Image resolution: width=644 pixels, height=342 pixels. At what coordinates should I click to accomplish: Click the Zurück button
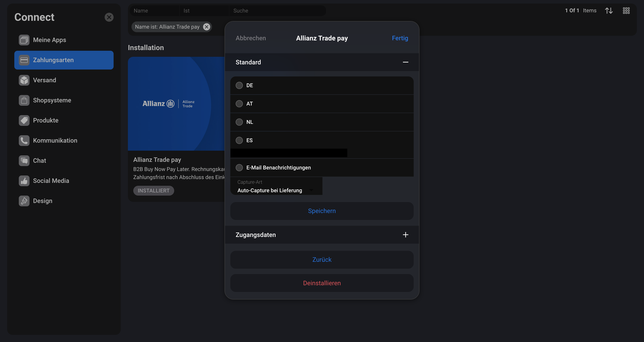pos(322,260)
